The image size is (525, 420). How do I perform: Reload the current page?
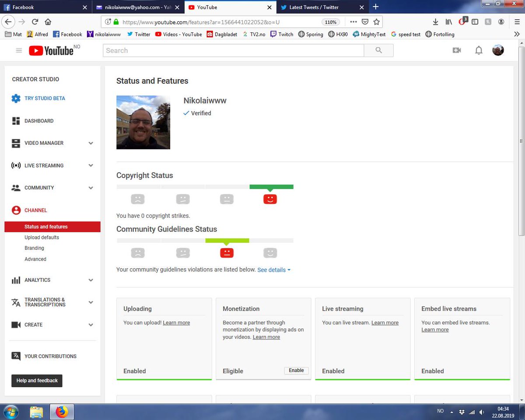coord(35,22)
